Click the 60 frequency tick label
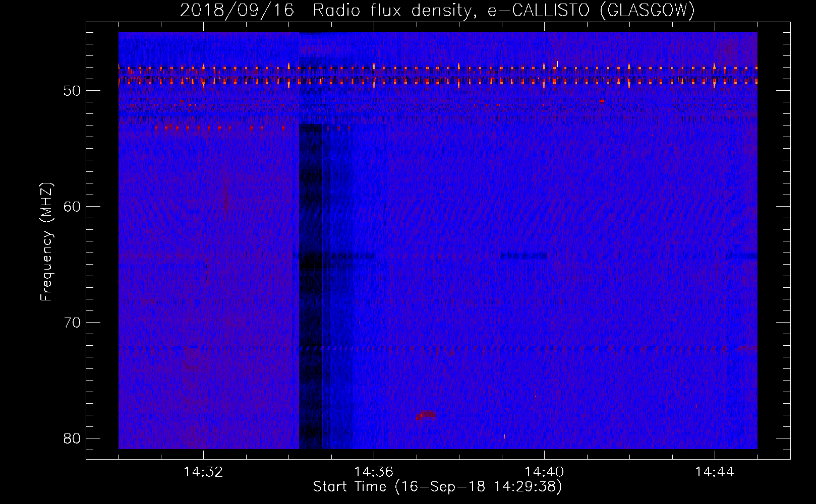The width and height of the screenshot is (816, 504). tap(72, 207)
